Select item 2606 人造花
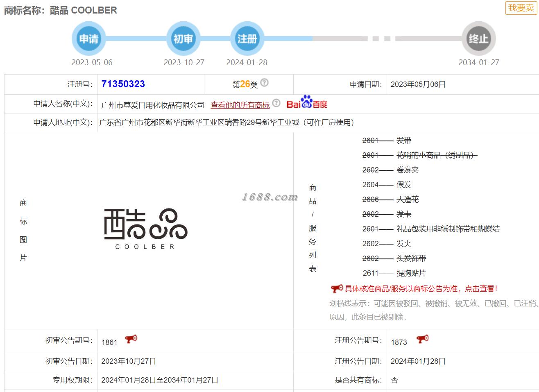The image size is (539, 392). (391, 199)
